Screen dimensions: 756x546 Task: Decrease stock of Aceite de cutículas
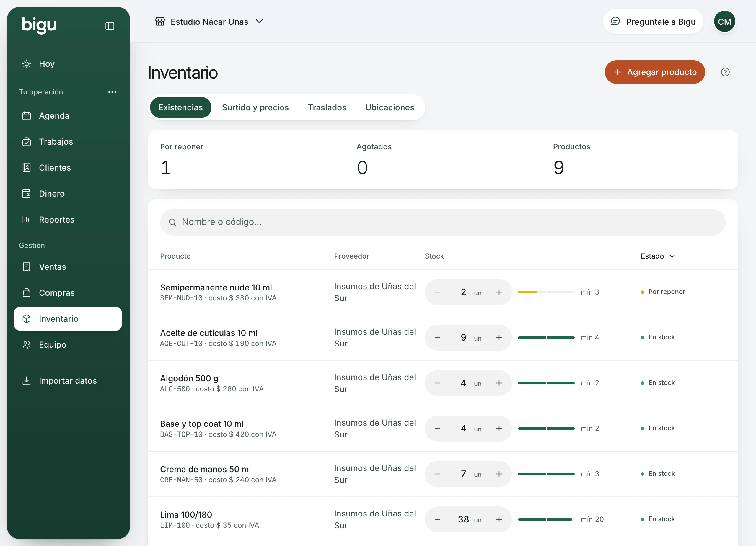(438, 338)
